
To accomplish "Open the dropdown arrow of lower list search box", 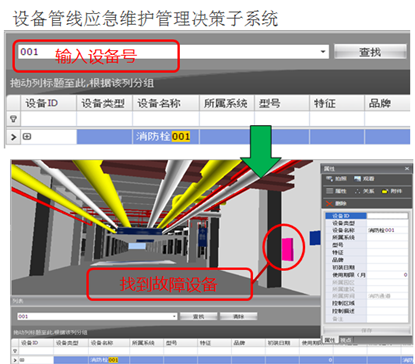I will [x=174, y=316].
